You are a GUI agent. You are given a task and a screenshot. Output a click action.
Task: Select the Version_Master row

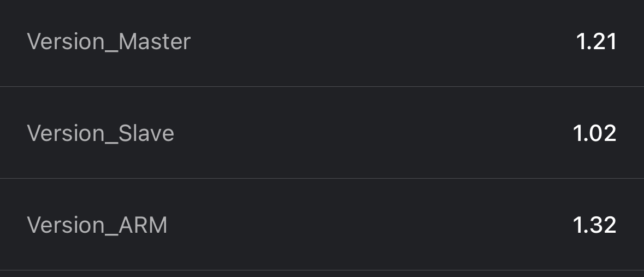(322, 43)
